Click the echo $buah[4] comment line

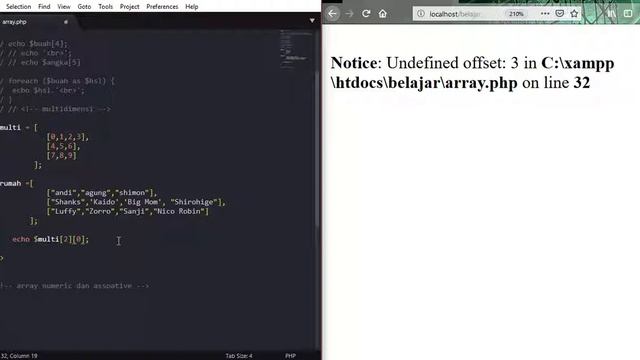pyautogui.click(x=34, y=44)
